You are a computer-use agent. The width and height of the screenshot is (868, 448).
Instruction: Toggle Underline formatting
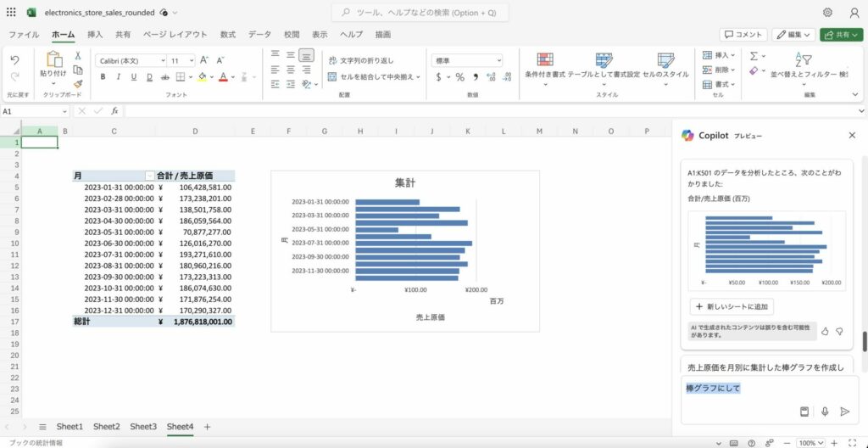(x=133, y=77)
